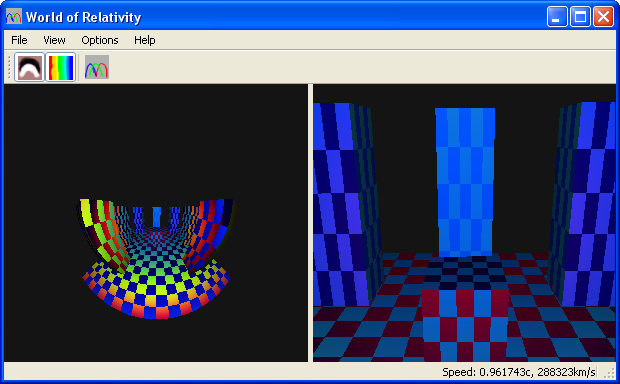Toggle the rainbow spectrum Doppler effect button
The image size is (620, 384).
(60, 67)
